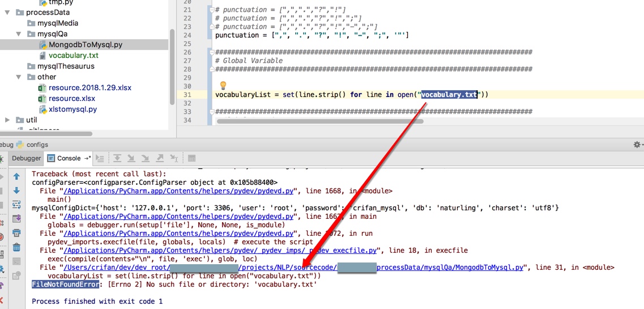This screenshot has height=309, width=644.
Task: Click the Step Into My Code icon
Action: [145, 158]
